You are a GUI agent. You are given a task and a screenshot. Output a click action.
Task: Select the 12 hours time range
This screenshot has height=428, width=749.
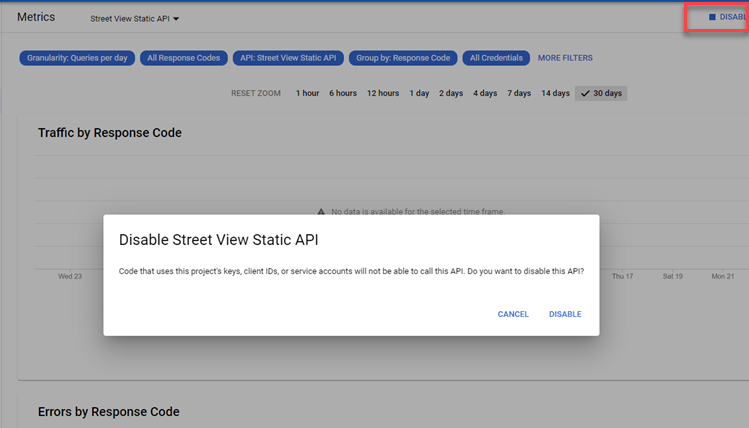pyautogui.click(x=383, y=93)
